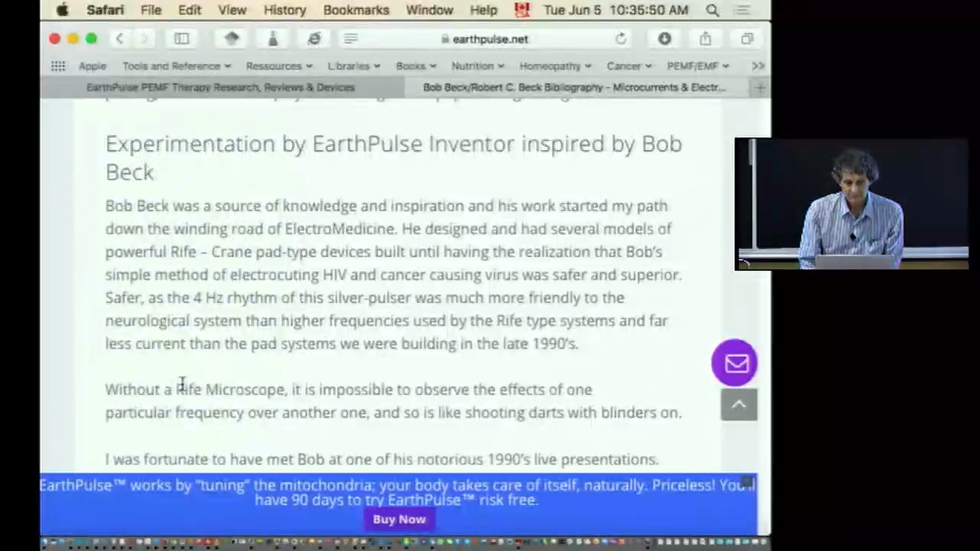980x551 pixels.
Task: Open macOS Spotlight search magnifier
Action: point(713,10)
